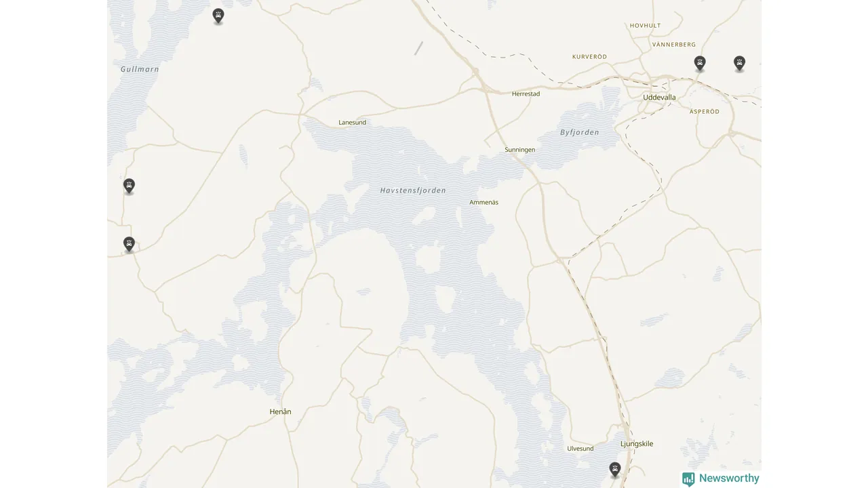868x488 pixels.
Task: Select the Havstensfjorden water label
Action: (413, 190)
